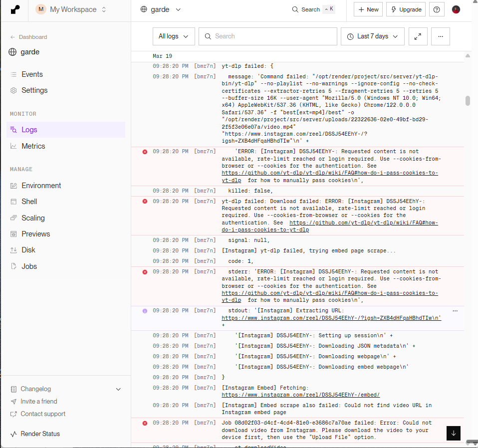Open help via the question mark icon
478x448 pixels.
click(437, 9)
